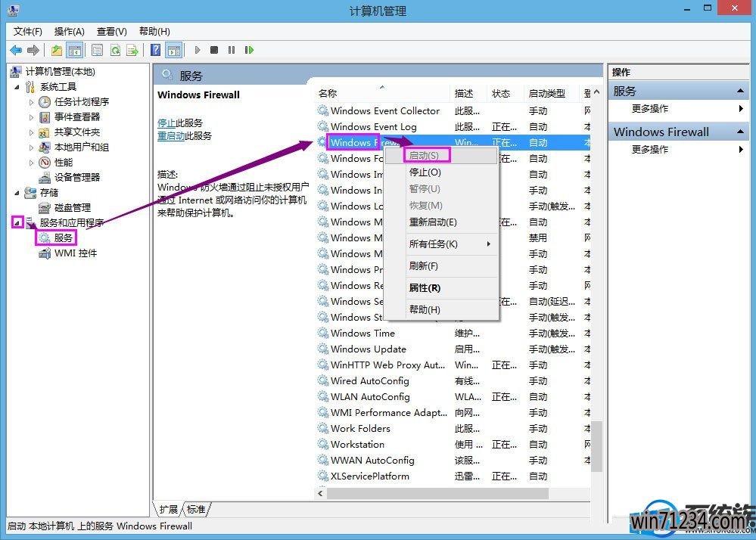The width and height of the screenshot is (756, 540).
Task: Choose 刷新(F) in the context menu
Action: 443,266
